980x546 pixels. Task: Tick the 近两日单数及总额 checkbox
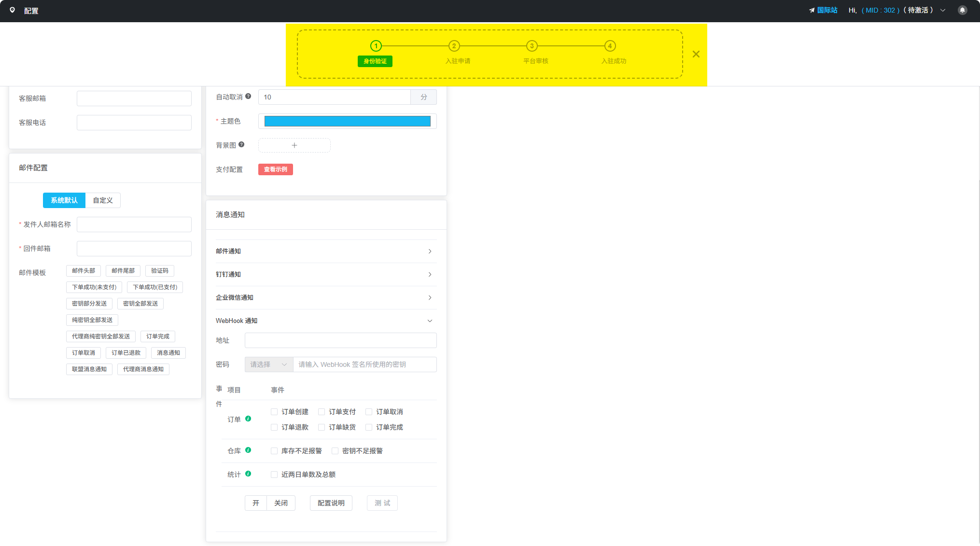coord(274,475)
